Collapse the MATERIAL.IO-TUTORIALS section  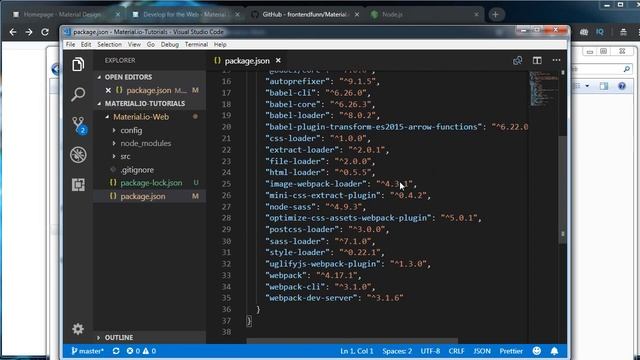pyautogui.click(x=149, y=104)
